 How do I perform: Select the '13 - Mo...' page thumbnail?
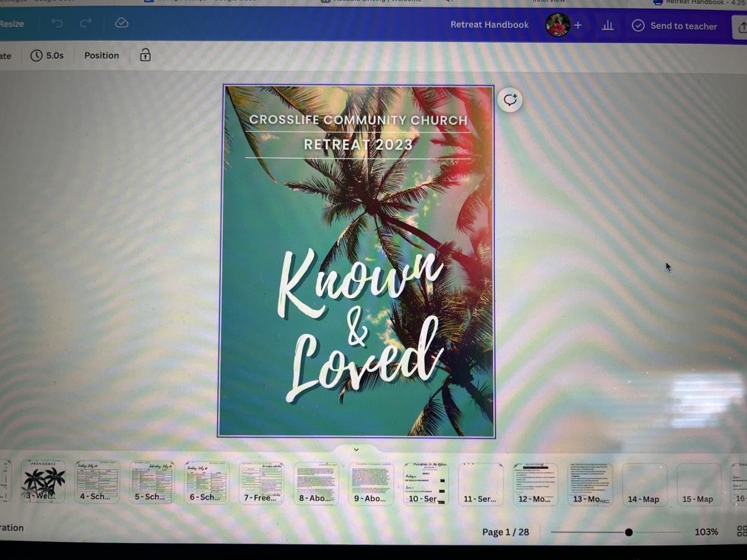point(590,484)
